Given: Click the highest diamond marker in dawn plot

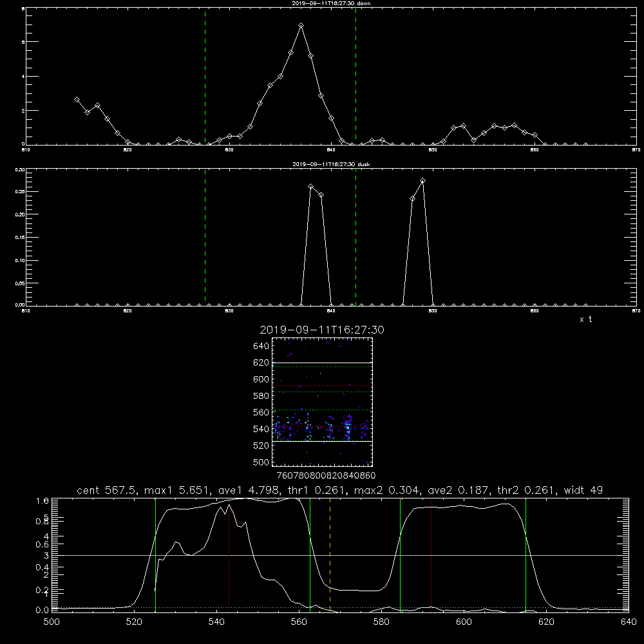Looking at the screenshot, I should point(301,26).
